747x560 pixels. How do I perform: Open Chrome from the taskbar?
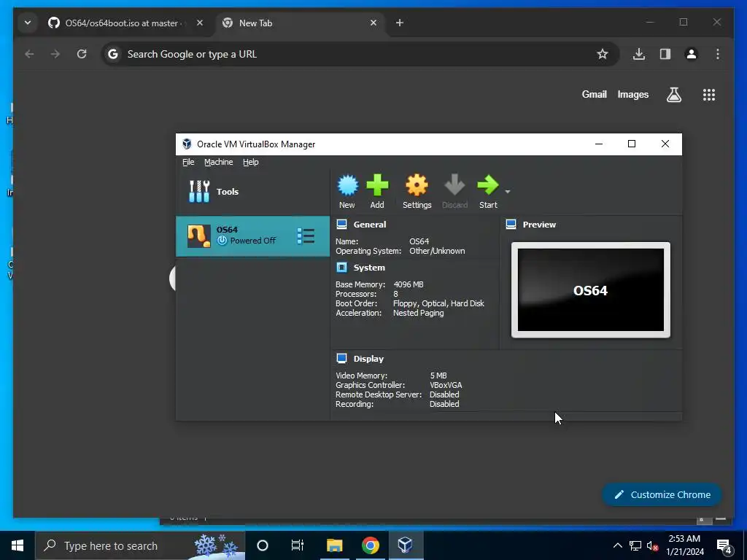(370, 545)
